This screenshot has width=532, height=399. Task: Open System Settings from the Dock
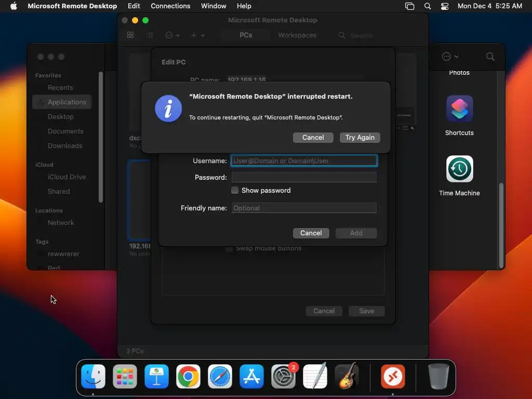point(283,376)
